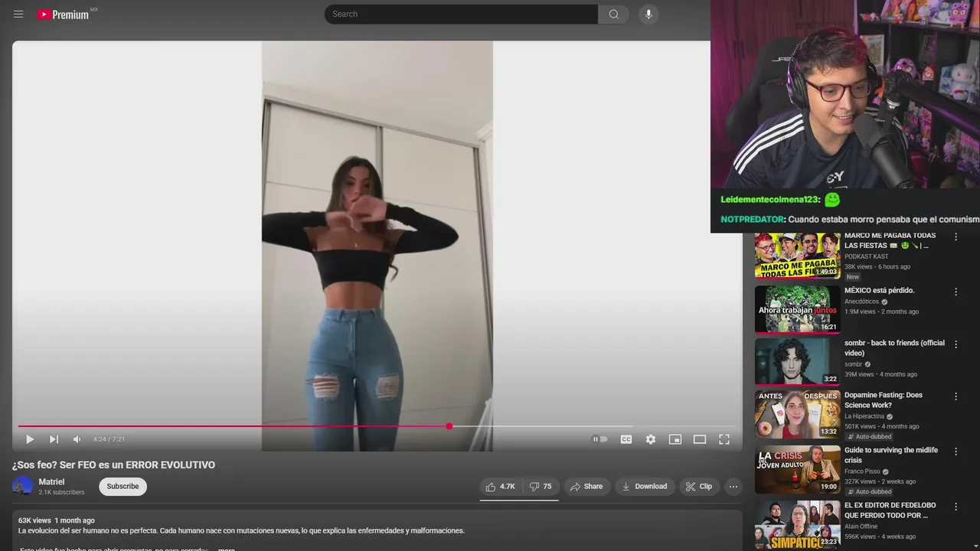Image resolution: width=980 pixels, height=551 pixels.
Task: Open the Matriel channel name link
Action: [x=51, y=482]
